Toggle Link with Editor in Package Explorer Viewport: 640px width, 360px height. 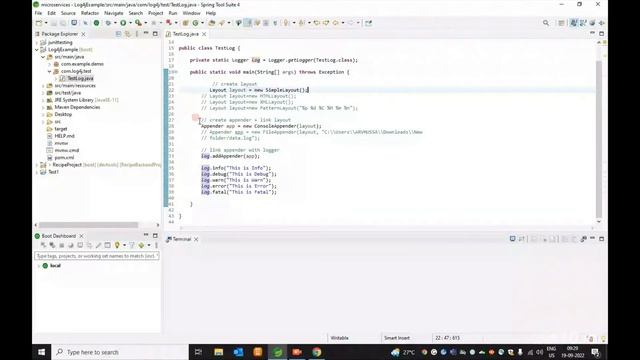128,34
